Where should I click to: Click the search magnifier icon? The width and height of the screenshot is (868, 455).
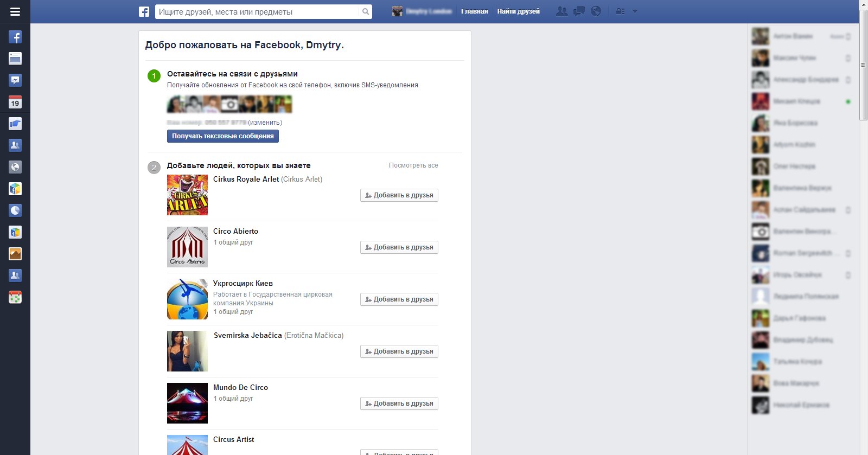(366, 11)
